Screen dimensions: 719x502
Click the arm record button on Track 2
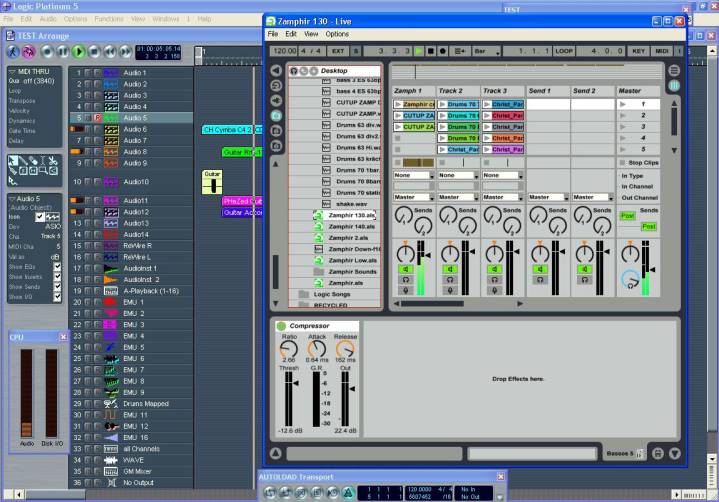tap(450, 290)
